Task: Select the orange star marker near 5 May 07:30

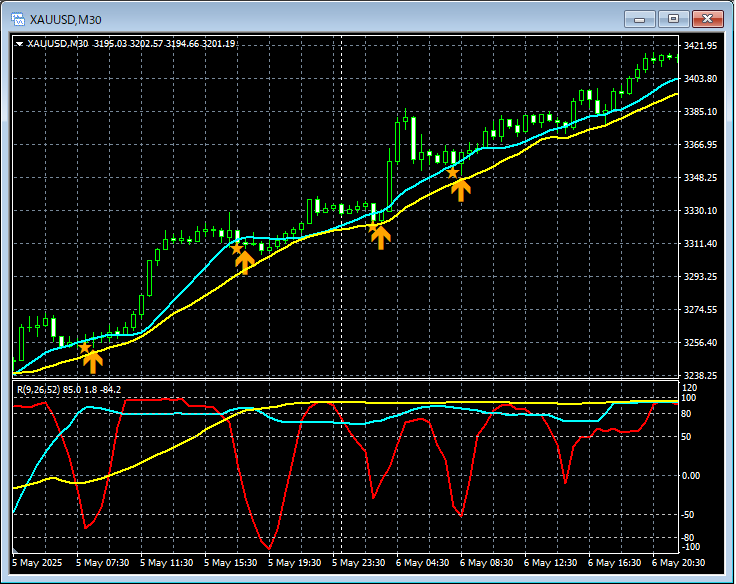Action: [x=84, y=348]
